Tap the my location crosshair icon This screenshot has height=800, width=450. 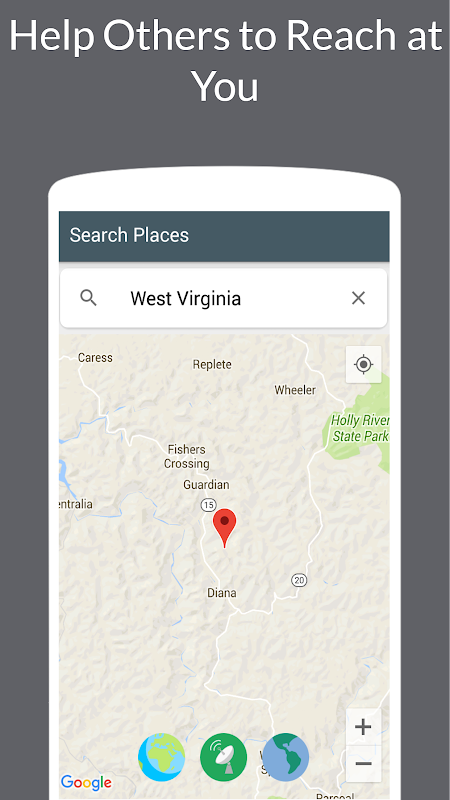tap(363, 364)
